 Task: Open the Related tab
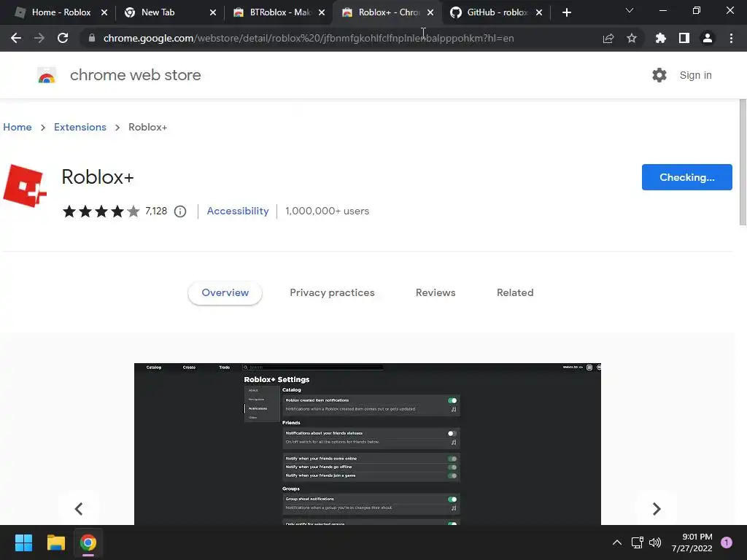coord(515,293)
